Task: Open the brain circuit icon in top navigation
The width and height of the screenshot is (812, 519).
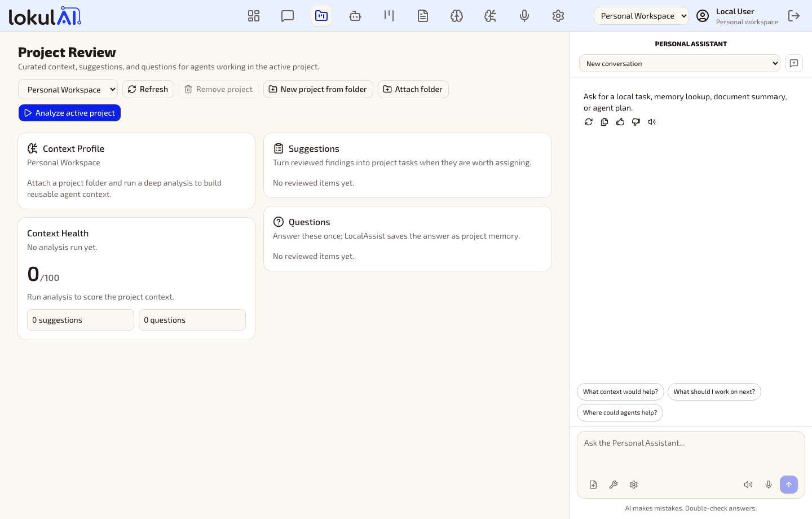Action: pos(491,16)
